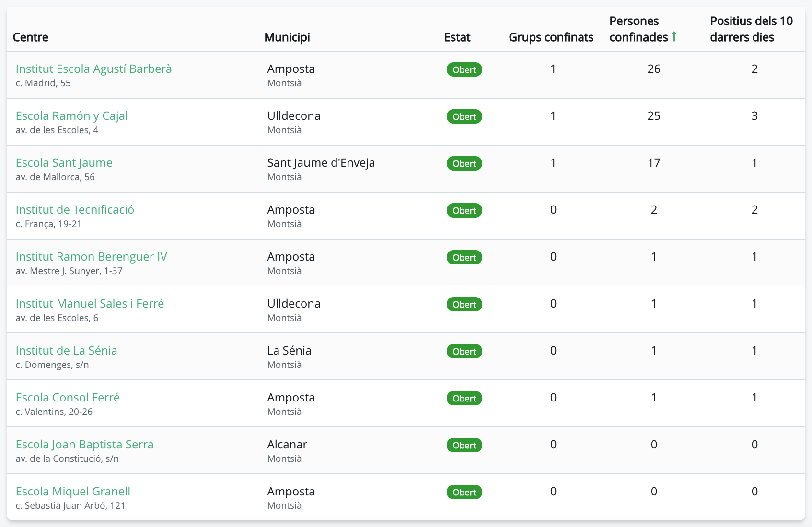Image resolution: width=812 pixels, height=527 pixels.
Task: Open Escola Sant Jaume link
Action: (64, 163)
